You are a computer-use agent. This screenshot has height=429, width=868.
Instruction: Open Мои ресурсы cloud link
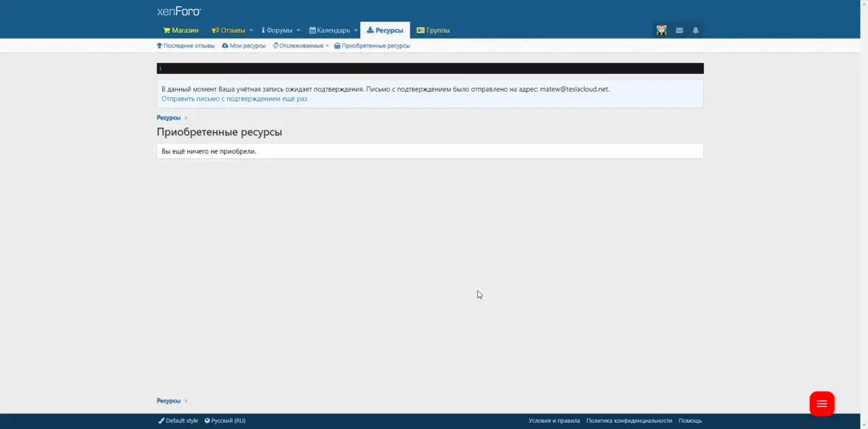coord(243,46)
